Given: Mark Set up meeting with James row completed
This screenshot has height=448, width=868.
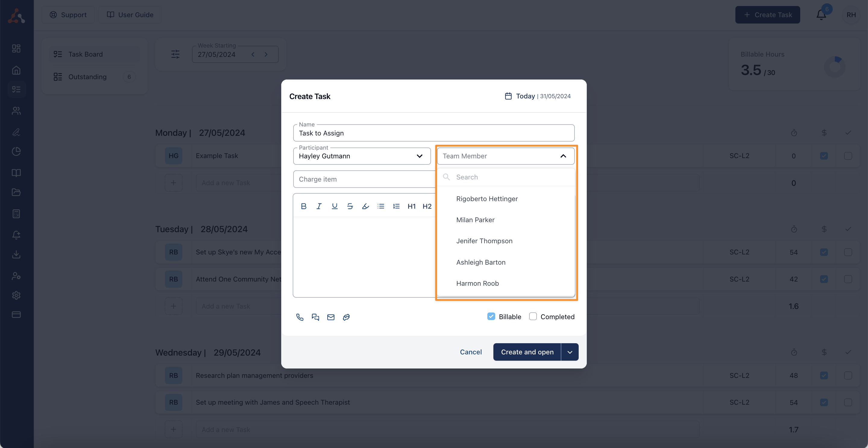Looking at the screenshot, I should [x=848, y=402].
